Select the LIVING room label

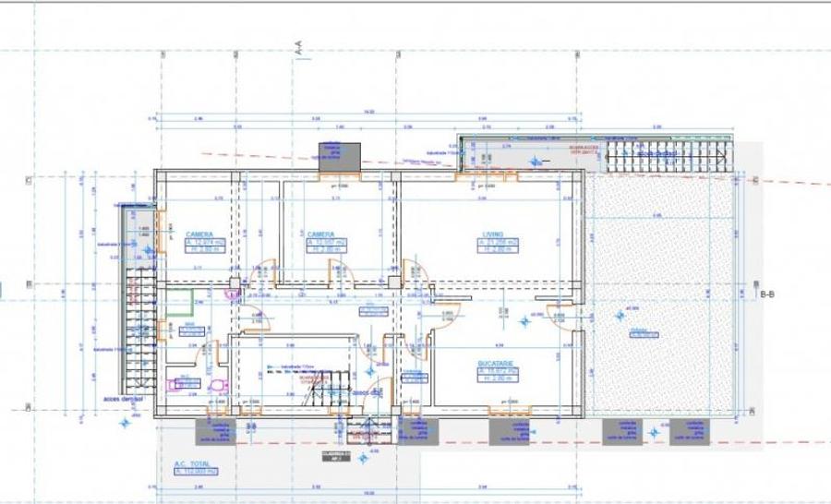pos(499,234)
